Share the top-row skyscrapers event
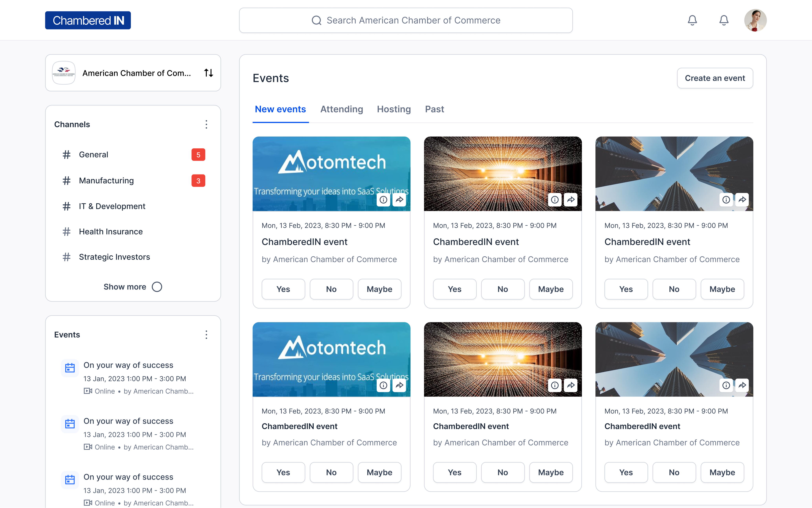Image resolution: width=812 pixels, height=508 pixels. coord(742,200)
